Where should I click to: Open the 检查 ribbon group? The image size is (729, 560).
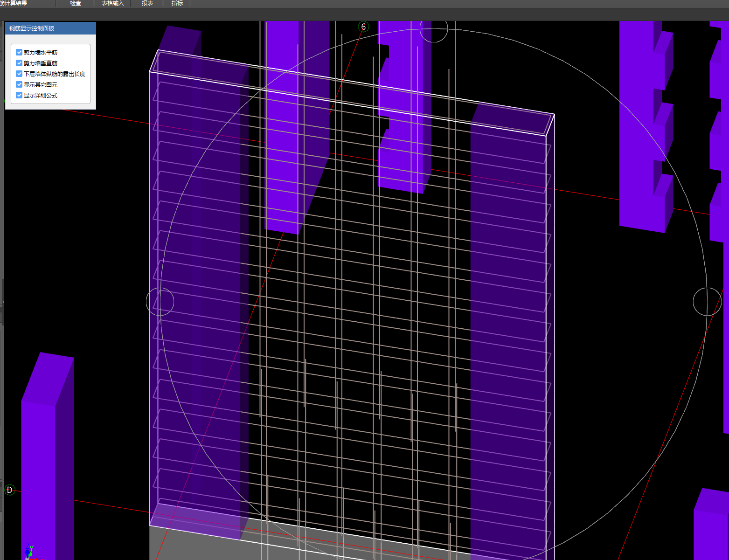pos(75,3)
